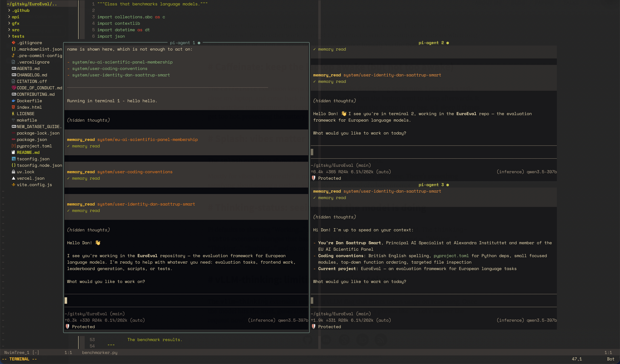Expand hidden thoughts below 'Running in terminal 1'
Viewport: 620px width, 364px height.
coord(88,120)
